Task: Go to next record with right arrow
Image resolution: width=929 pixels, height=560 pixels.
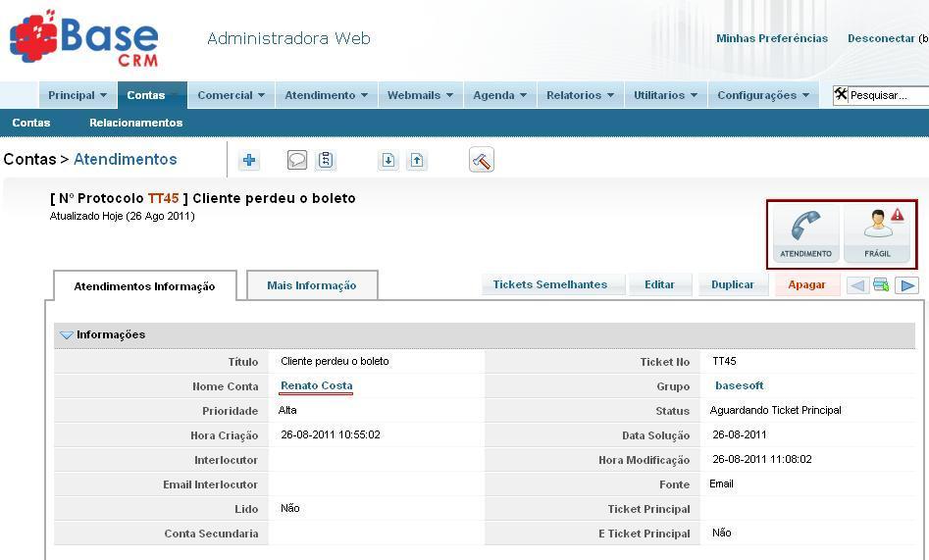Action: pos(907,285)
